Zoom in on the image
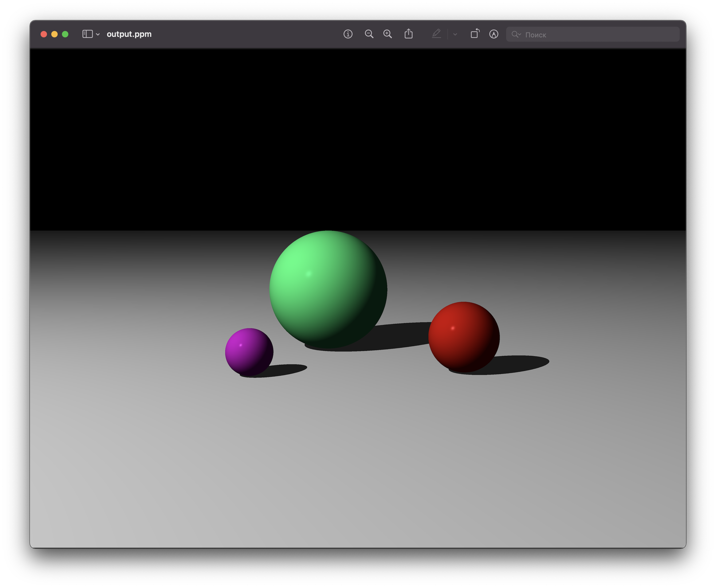The height and width of the screenshot is (588, 716). tap(387, 34)
